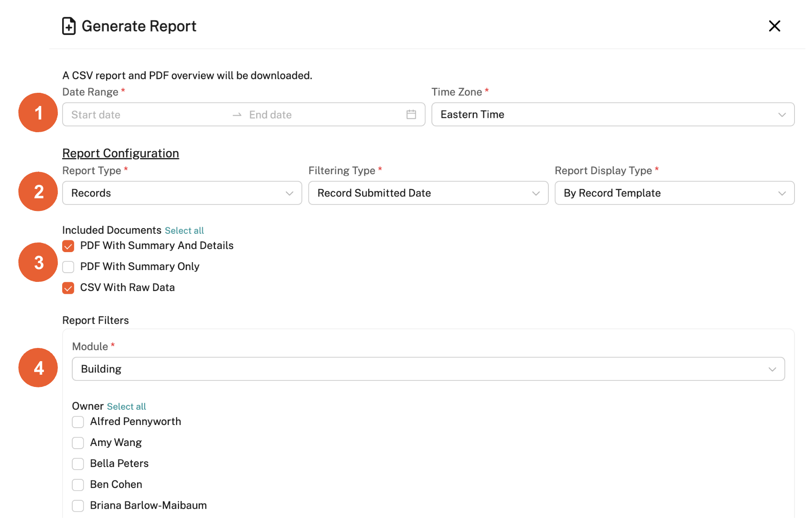Expand the Report Display Type dropdown
Viewport: 812px width, 527px height.
coord(674,193)
